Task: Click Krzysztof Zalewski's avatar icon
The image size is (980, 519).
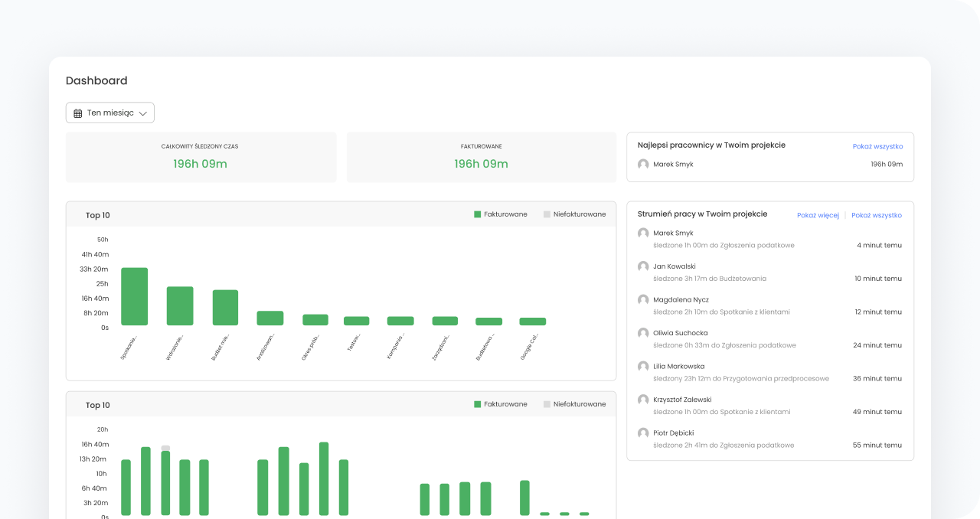Action: pyautogui.click(x=643, y=400)
